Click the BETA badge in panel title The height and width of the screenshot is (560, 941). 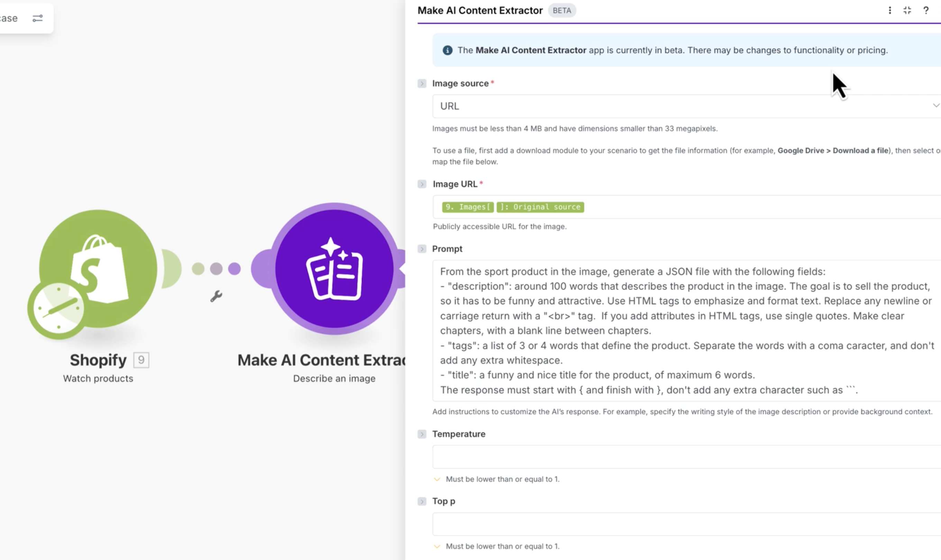(x=562, y=11)
